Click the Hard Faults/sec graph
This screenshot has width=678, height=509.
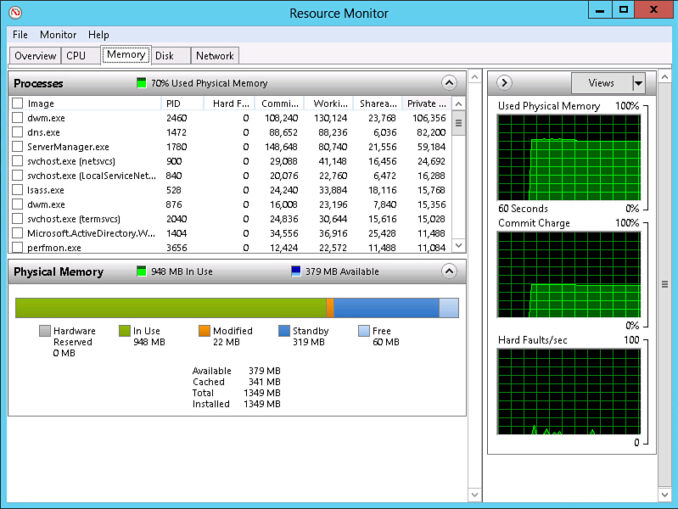(x=569, y=391)
